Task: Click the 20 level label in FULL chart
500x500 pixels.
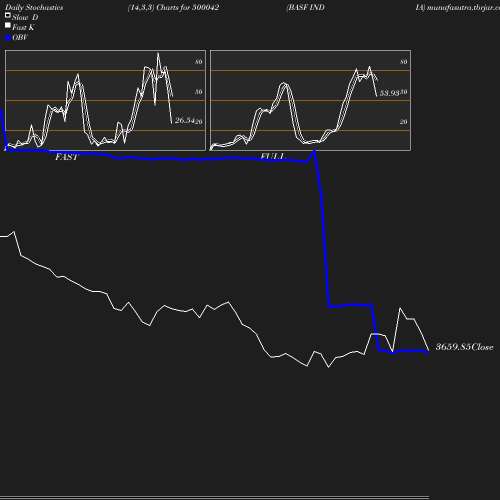Action: click(x=403, y=122)
